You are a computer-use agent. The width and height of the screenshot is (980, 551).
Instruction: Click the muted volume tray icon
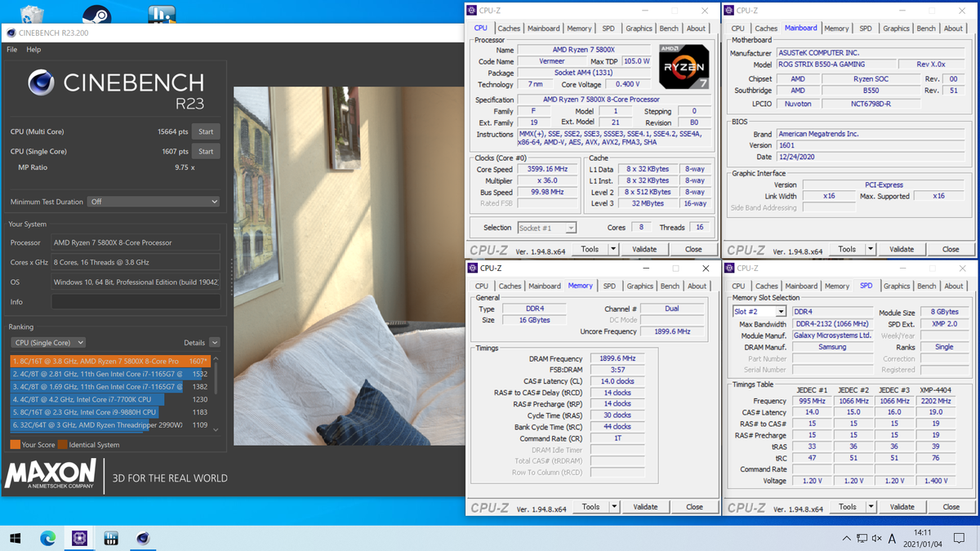876,538
